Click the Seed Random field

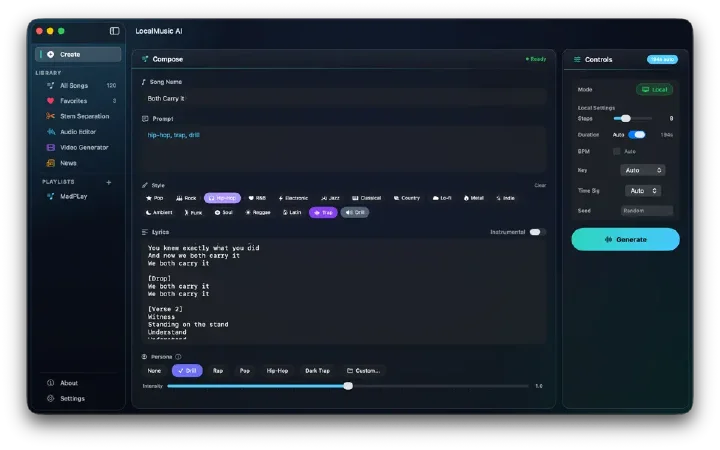point(647,211)
